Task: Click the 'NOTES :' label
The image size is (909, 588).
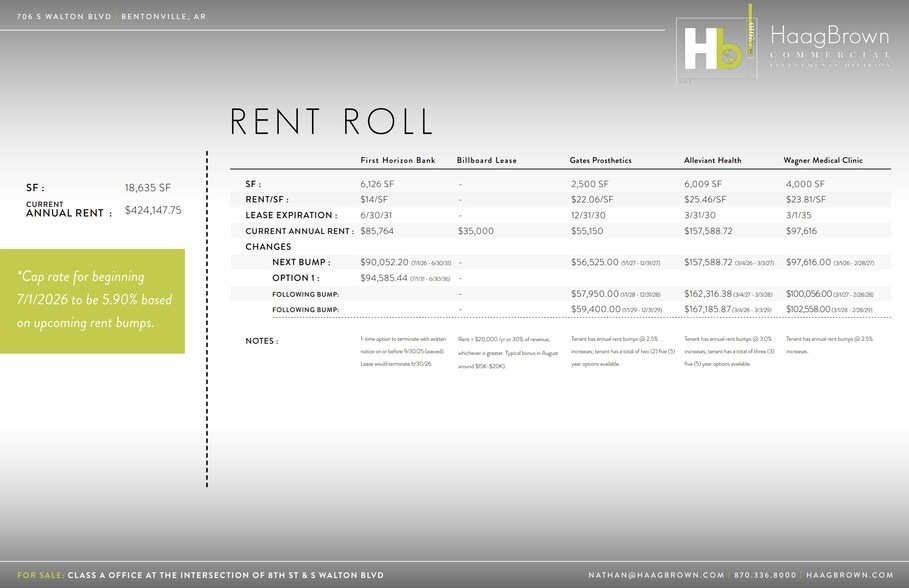Action: tap(261, 341)
